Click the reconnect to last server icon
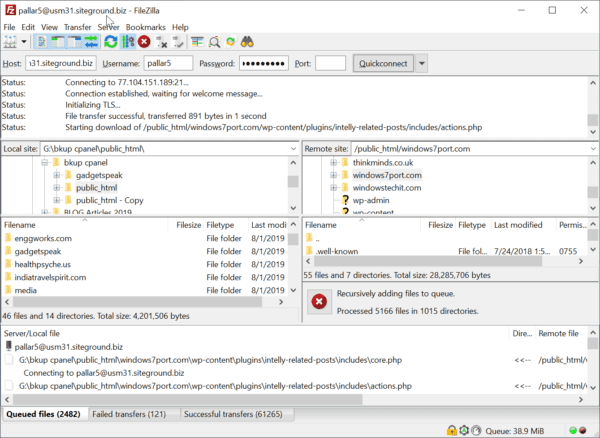Screen dimensions: 600x438 178,42
